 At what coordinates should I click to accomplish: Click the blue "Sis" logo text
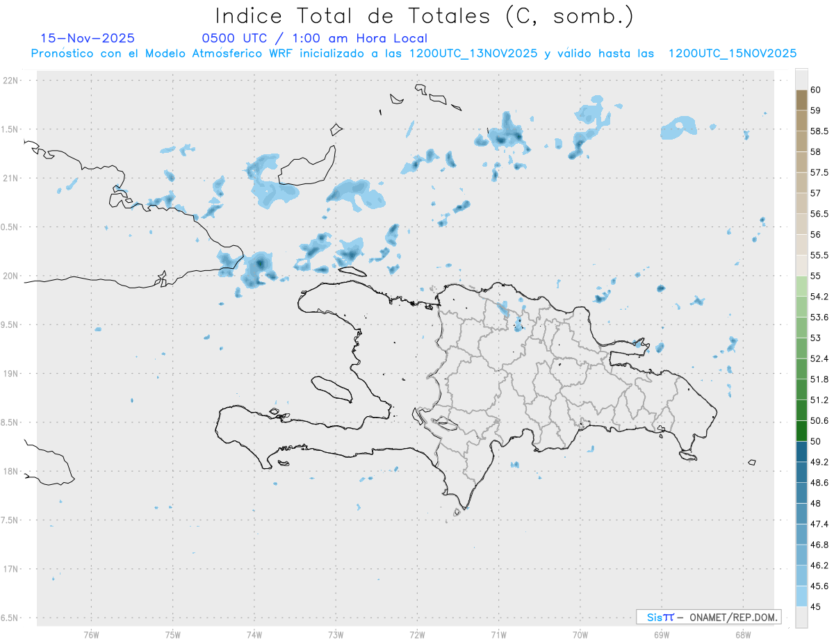tap(655, 617)
